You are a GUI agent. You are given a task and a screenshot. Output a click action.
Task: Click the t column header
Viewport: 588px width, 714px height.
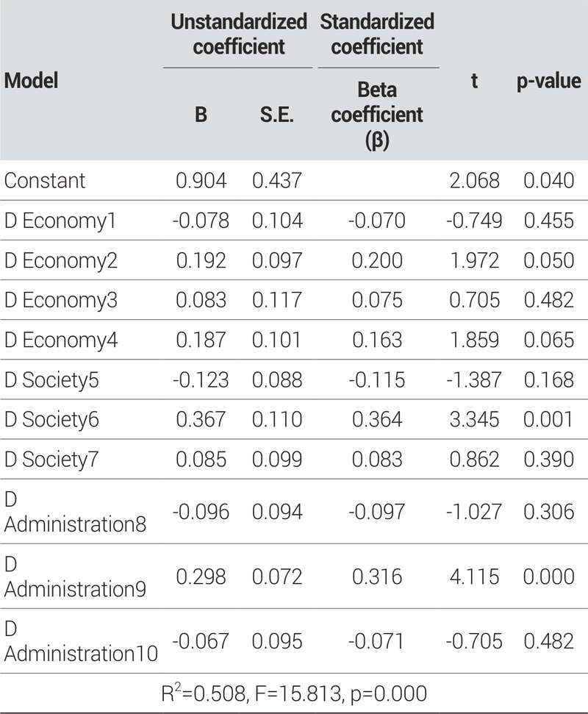coord(474,80)
